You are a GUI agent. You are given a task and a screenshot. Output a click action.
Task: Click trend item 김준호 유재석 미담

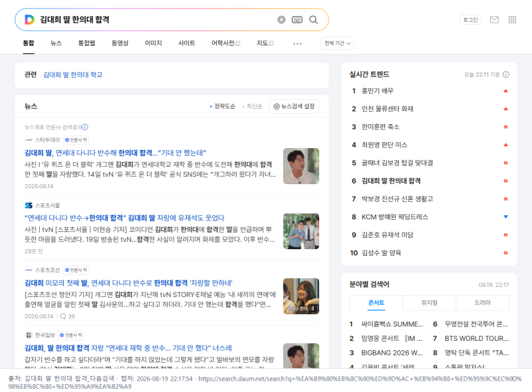(388, 235)
